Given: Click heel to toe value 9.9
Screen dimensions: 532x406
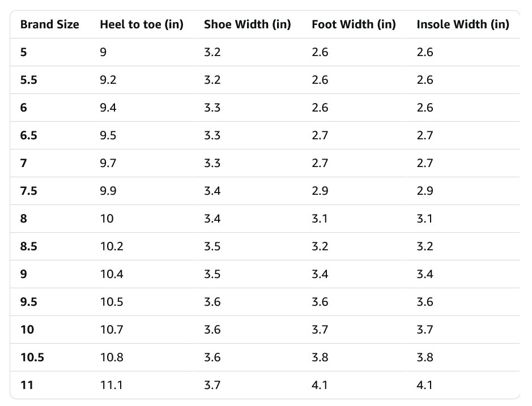Looking at the screenshot, I should click(x=108, y=191).
